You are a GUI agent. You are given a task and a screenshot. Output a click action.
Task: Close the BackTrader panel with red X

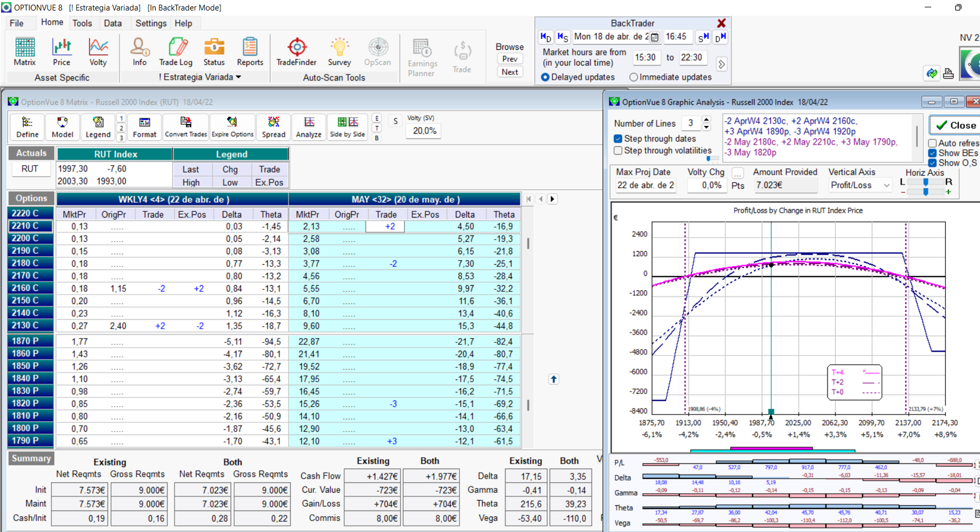coord(721,23)
